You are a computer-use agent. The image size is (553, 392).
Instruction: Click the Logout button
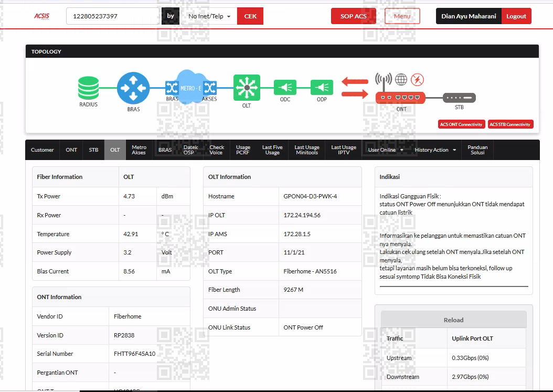[x=516, y=16]
